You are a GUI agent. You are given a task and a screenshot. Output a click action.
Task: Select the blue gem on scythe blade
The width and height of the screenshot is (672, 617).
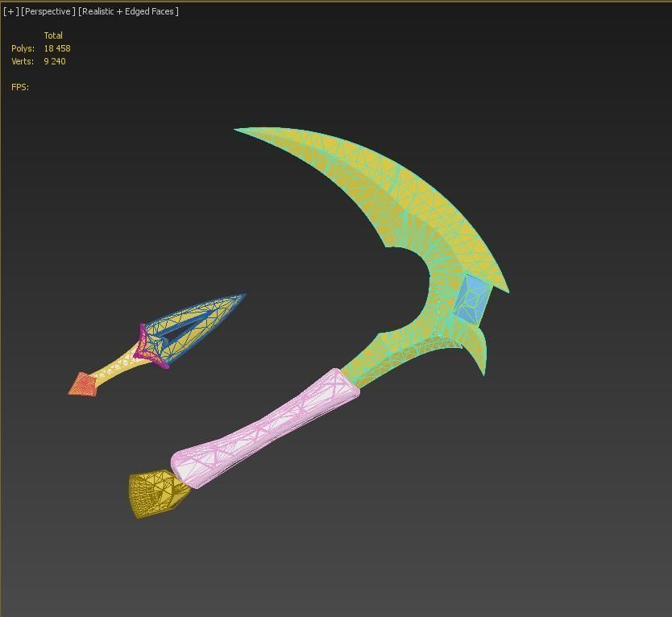(471, 298)
